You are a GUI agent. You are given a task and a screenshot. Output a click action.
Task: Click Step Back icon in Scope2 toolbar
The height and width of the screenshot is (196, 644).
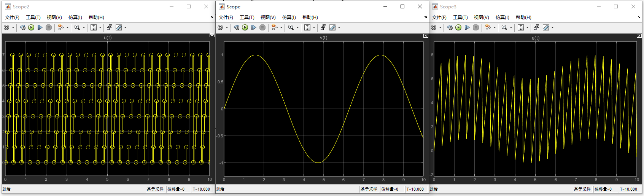click(22, 27)
